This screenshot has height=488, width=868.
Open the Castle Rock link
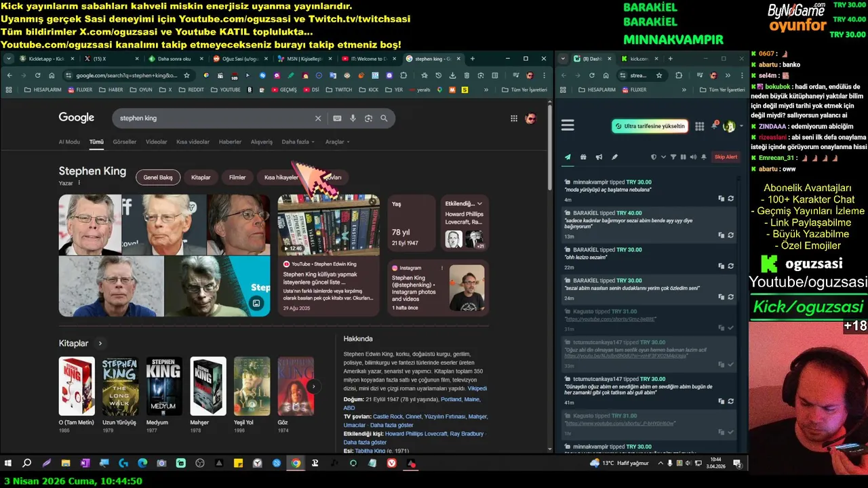click(x=387, y=416)
